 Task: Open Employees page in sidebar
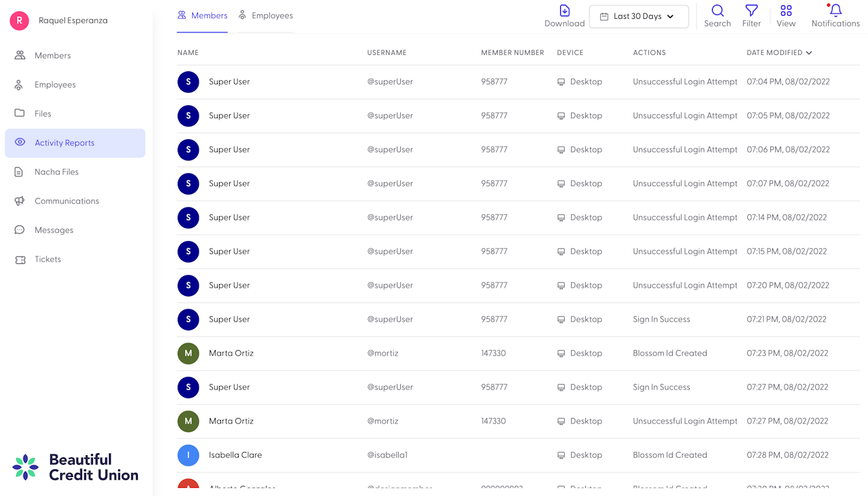[x=55, y=85]
